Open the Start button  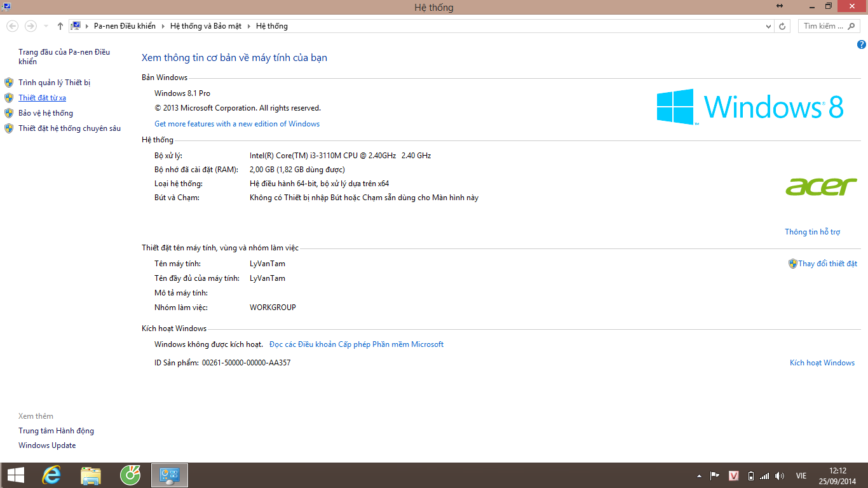[16, 475]
